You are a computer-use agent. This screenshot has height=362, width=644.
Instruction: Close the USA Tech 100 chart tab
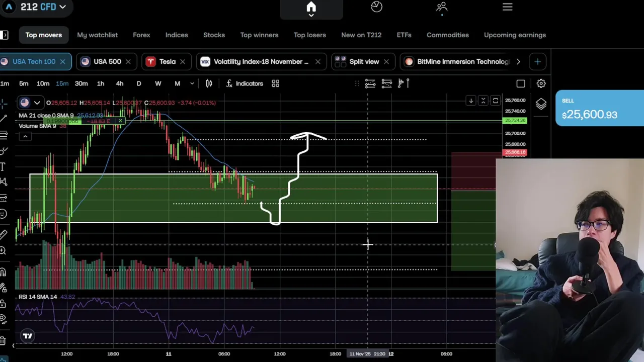click(x=62, y=61)
